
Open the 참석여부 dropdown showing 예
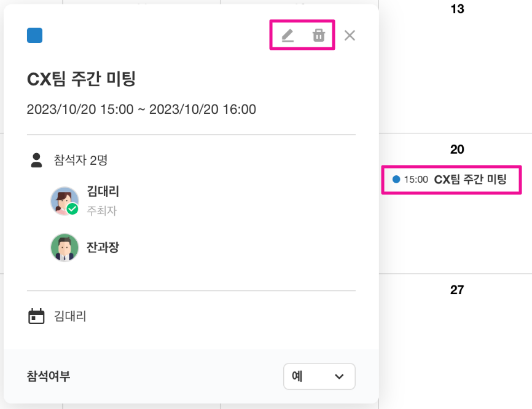pyautogui.click(x=319, y=376)
